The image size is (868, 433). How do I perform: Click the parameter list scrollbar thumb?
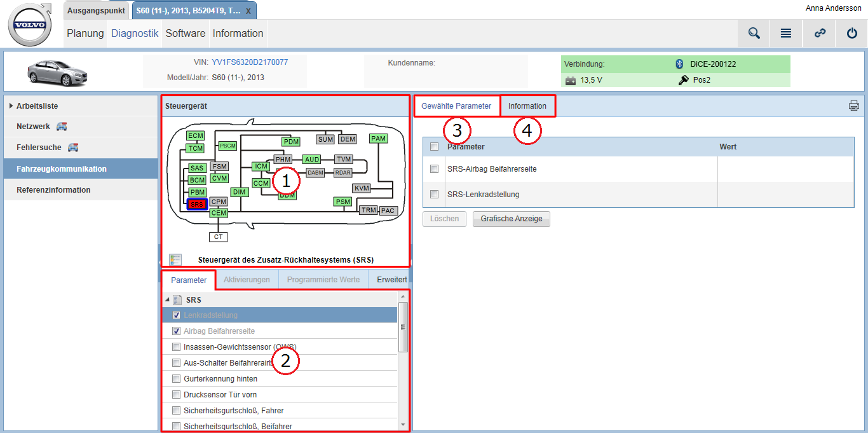pyautogui.click(x=403, y=327)
